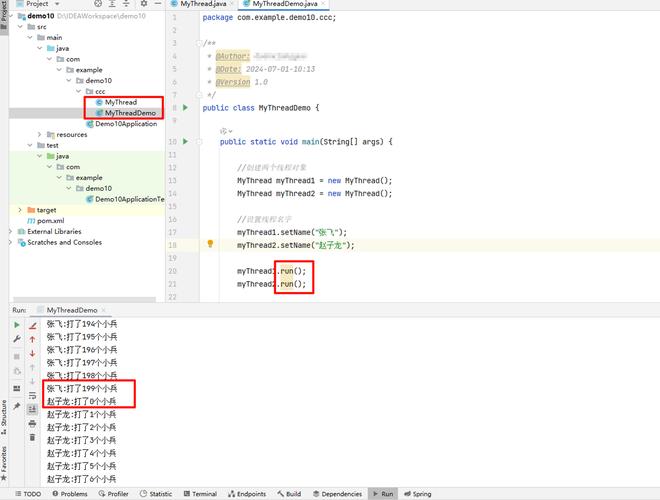Toggle scroll to end in Run console
The image size is (660, 500).
pyautogui.click(x=32, y=409)
